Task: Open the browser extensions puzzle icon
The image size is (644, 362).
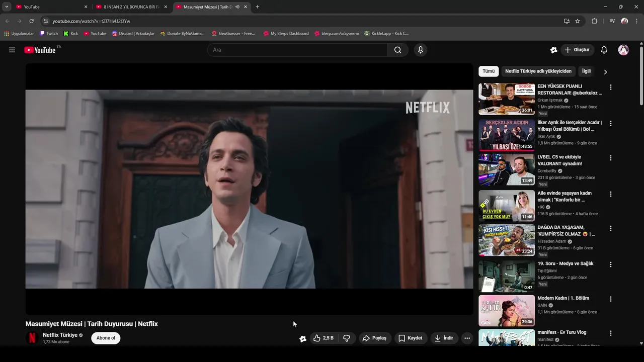Action: (595, 21)
